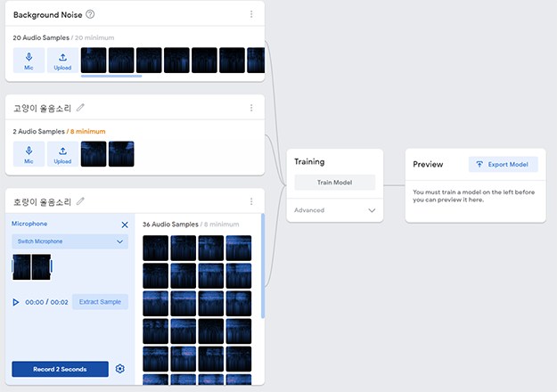
Task: Click Mic button in 고양이 울음소리 class
Action: point(29,154)
